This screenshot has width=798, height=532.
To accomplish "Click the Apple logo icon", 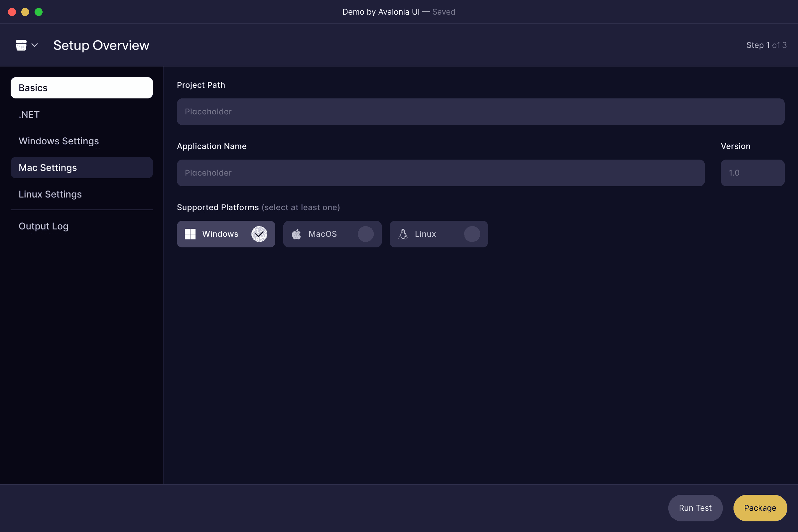I will pyautogui.click(x=297, y=234).
